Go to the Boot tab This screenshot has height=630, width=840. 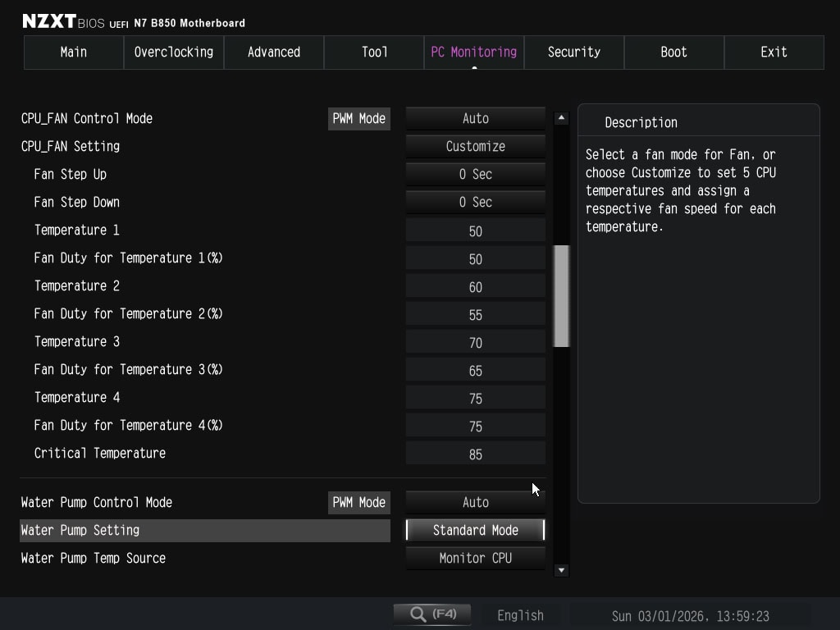coord(673,52)
